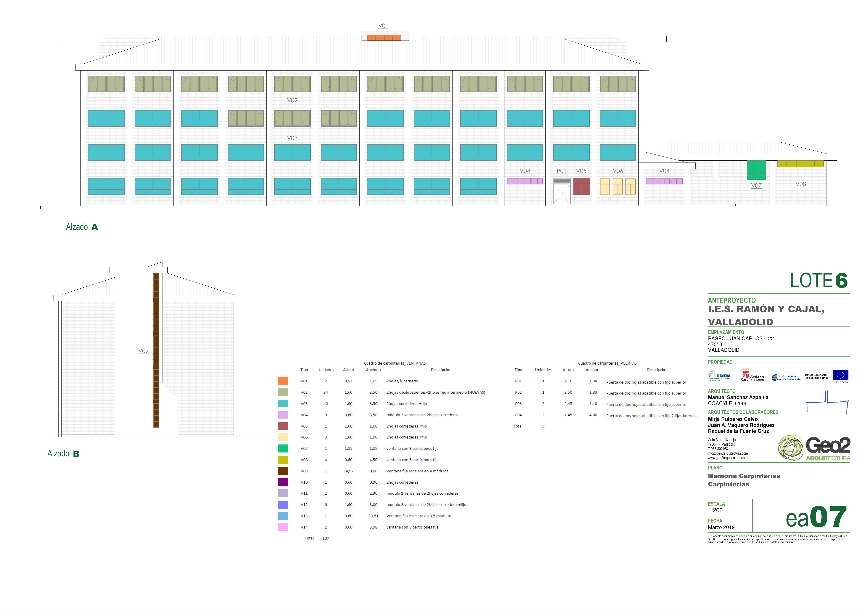This screenshot has height=614, width=868.
Task: Open the www.geo2arquitectura.com web address
Action: click(x=728, y=458)
